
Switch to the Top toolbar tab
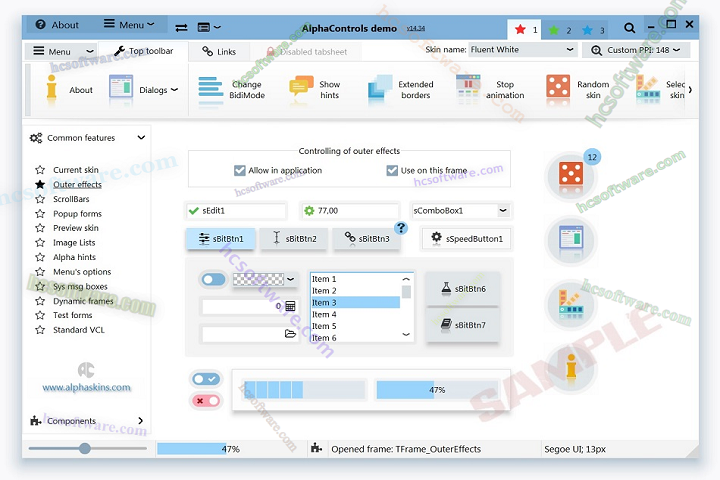click(x=143, y=51)
